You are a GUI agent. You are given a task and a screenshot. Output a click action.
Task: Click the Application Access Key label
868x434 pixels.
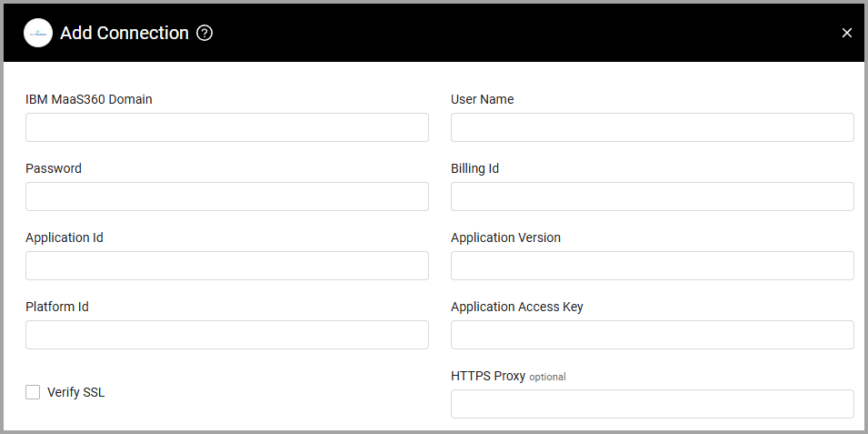(517, 307)
